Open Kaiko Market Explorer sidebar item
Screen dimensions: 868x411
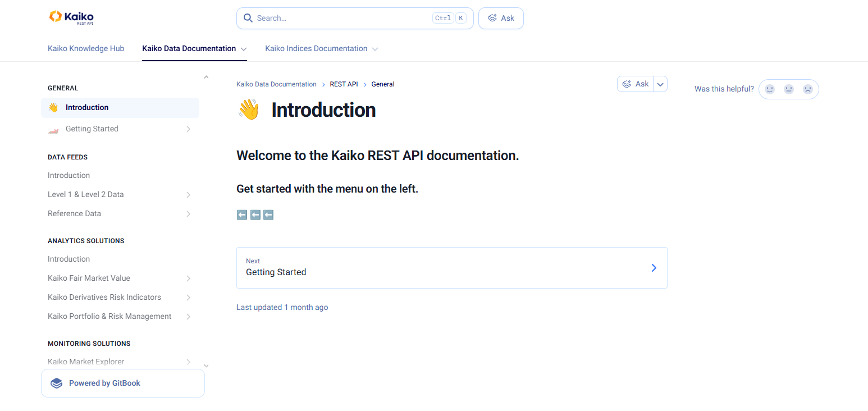pyautogui.click(x=120, y=362)
